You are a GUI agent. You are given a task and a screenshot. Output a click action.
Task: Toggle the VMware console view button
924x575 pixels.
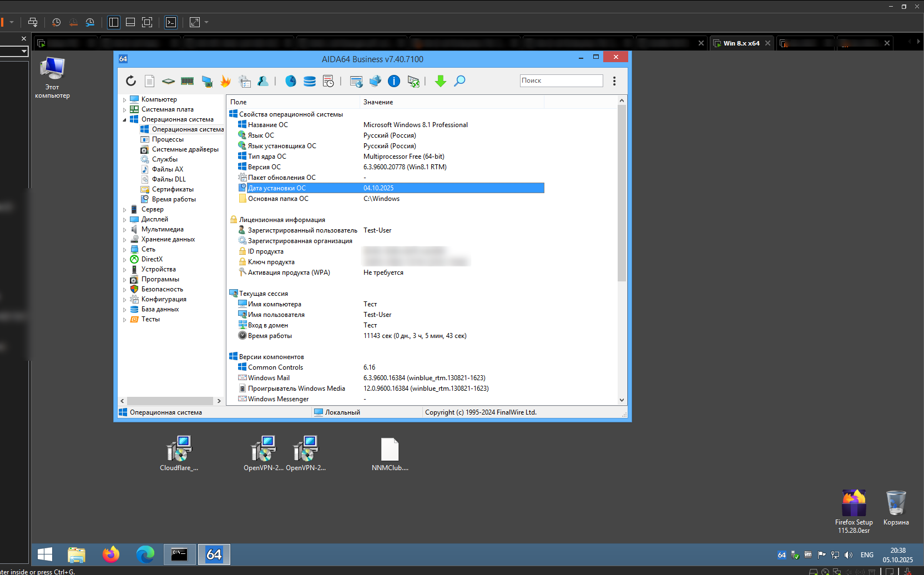pyautogui.click(x=171, y=22)
